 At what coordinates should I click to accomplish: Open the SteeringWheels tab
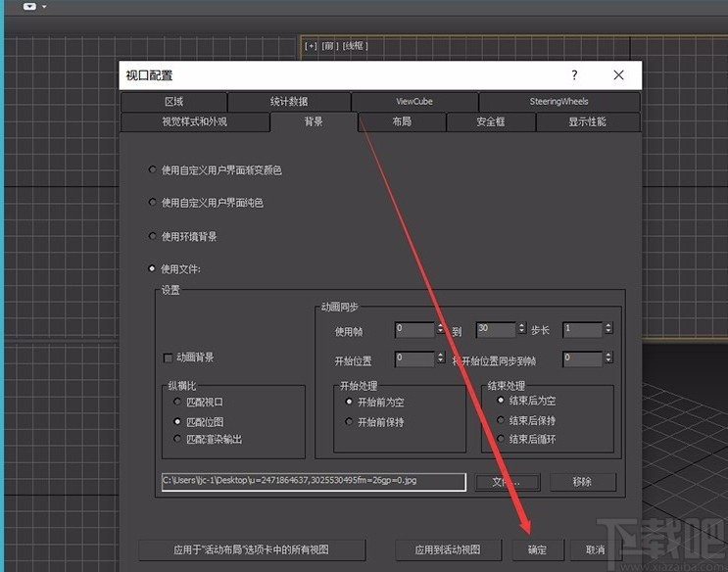click(x=559, y=101)
